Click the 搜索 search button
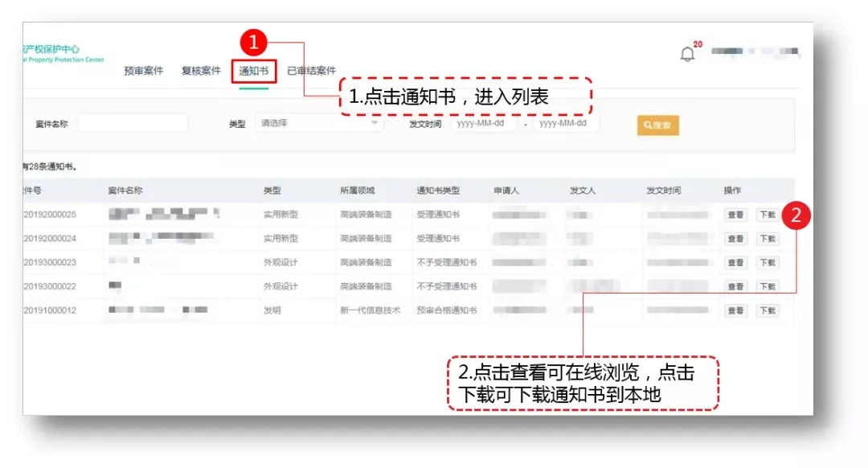This screenshot has width=868, height=468. coord(657,125)
